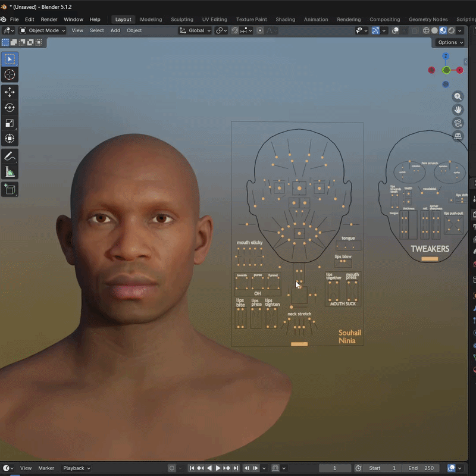Screen dimensions: 476x476
Task: Open the shading options dropdown arrow
Action: 459,31
